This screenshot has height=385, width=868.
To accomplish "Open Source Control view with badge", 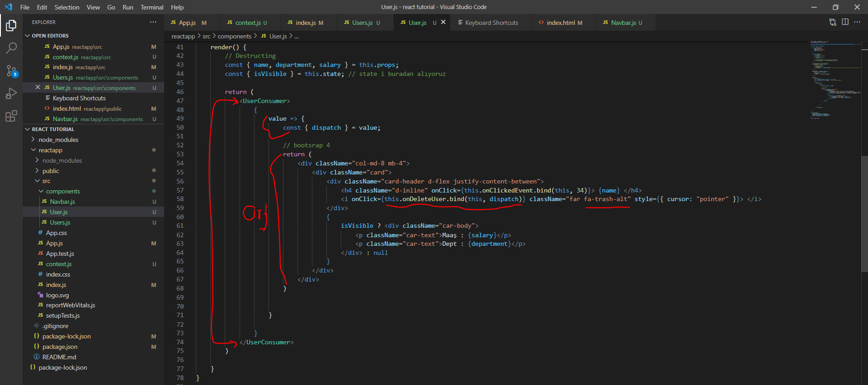I will 11,70.
